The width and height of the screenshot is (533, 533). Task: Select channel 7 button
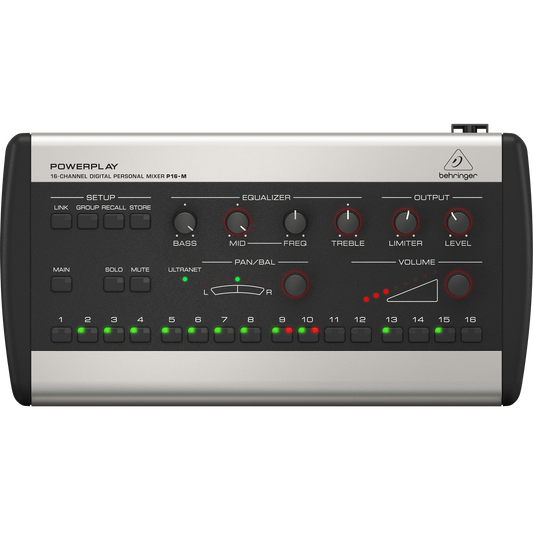(224, 335)
